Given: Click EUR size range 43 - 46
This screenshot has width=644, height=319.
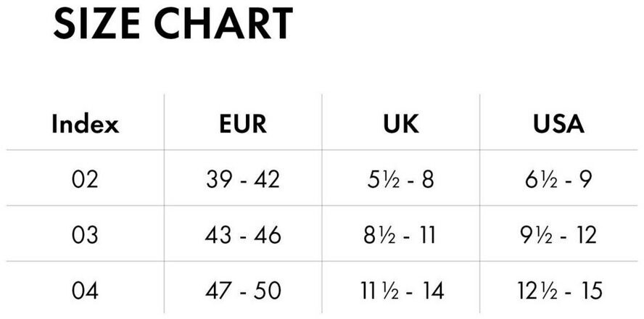Looking at the screenshot, I should tap(242, 235).
